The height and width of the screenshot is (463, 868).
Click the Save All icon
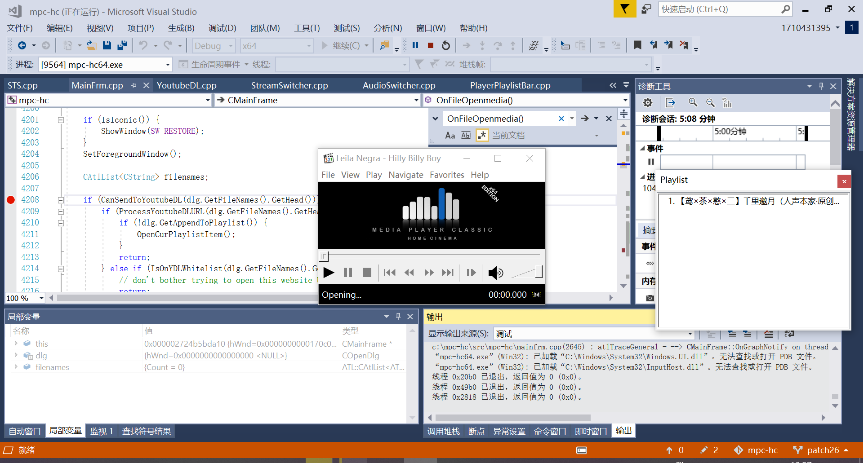click(x=122, y=45)
